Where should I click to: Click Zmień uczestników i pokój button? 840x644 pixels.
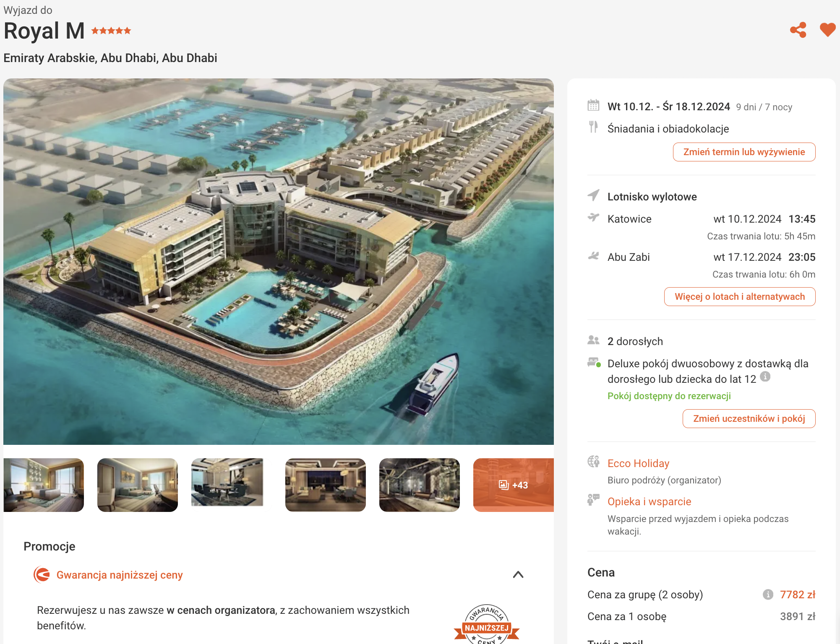click(749, 419)
